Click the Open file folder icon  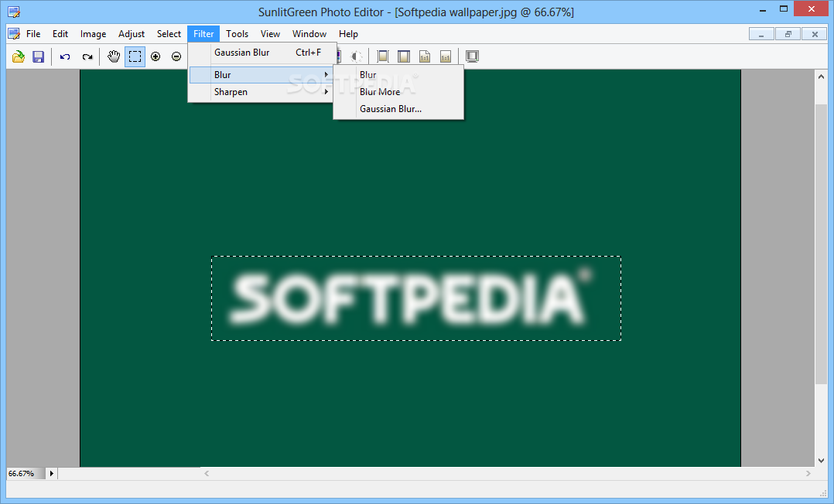point(19,56)
